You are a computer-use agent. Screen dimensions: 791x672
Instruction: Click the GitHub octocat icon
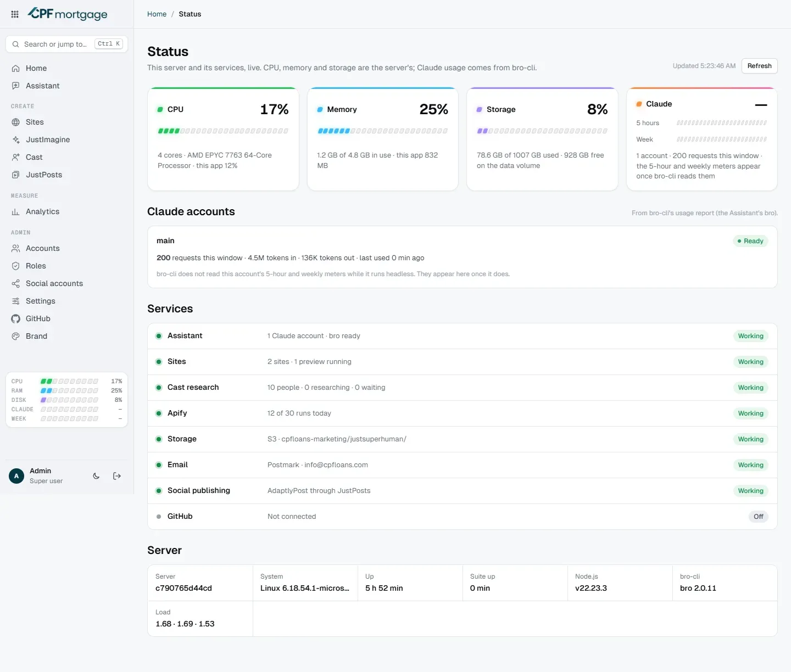point(16,318)
